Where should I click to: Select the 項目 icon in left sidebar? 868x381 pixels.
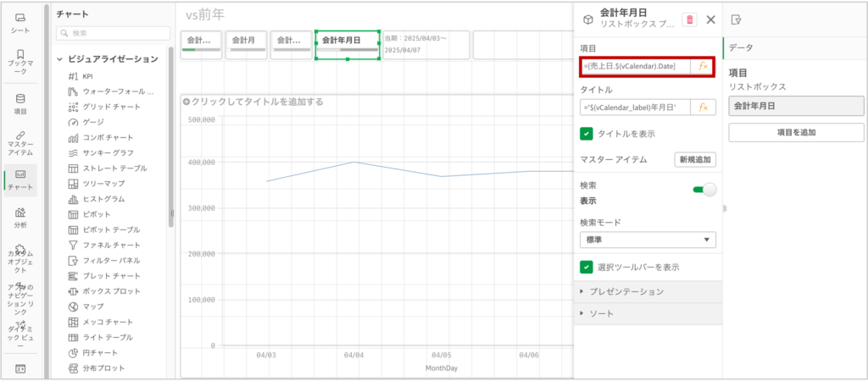click(x=20, y=103)
